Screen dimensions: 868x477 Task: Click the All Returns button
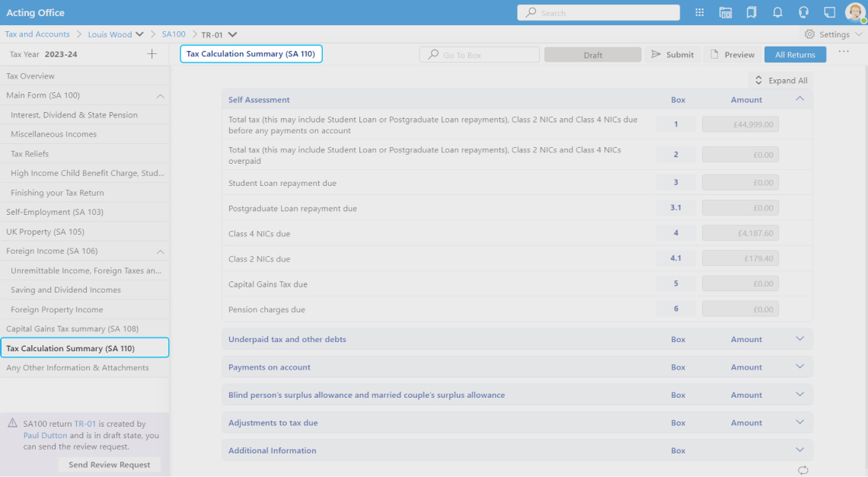pos(795,55)
